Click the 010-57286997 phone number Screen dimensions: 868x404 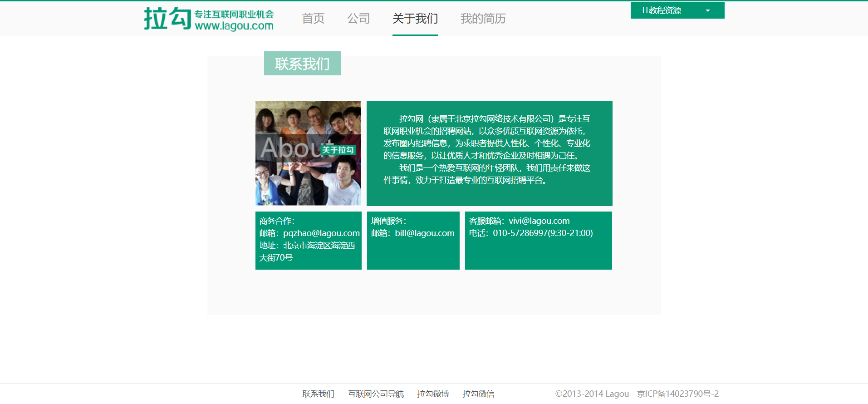[520, 233]
